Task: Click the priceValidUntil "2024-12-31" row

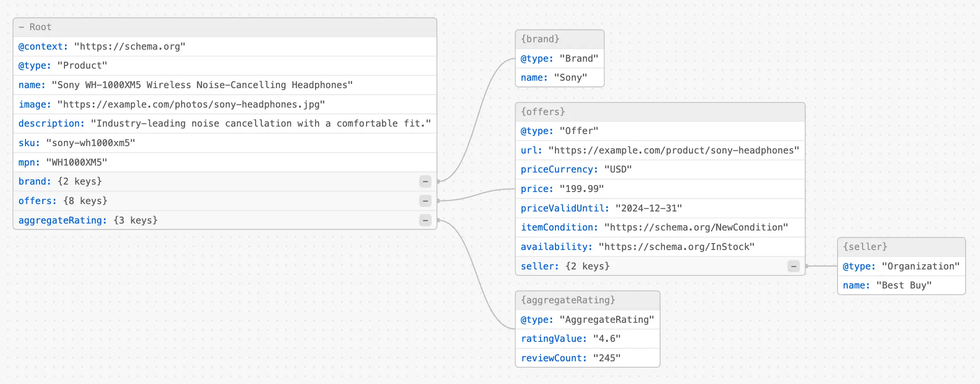Action: click(660, 208)
